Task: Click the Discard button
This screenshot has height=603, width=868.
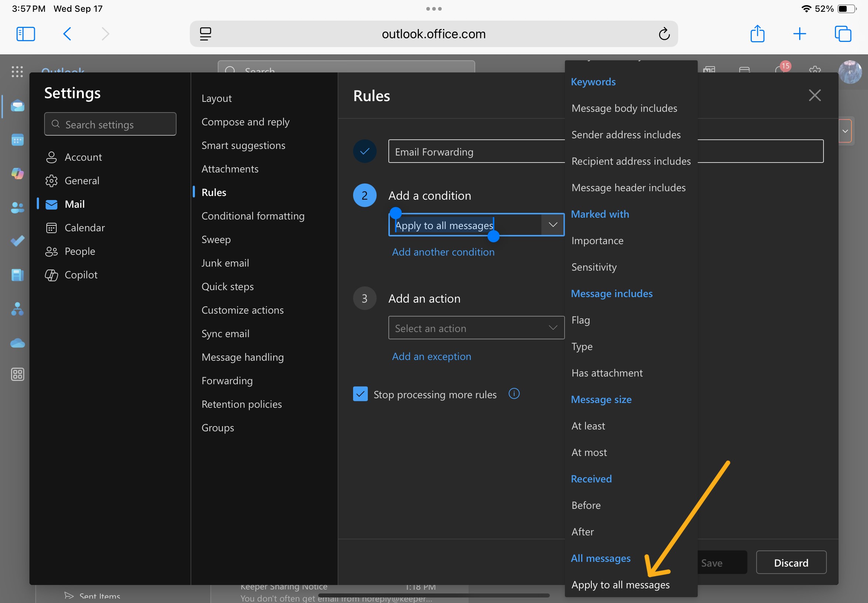Action: [x=791, y=563]
